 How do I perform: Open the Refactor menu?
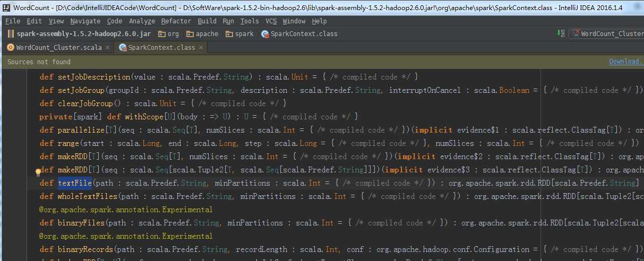pos(176,21)
